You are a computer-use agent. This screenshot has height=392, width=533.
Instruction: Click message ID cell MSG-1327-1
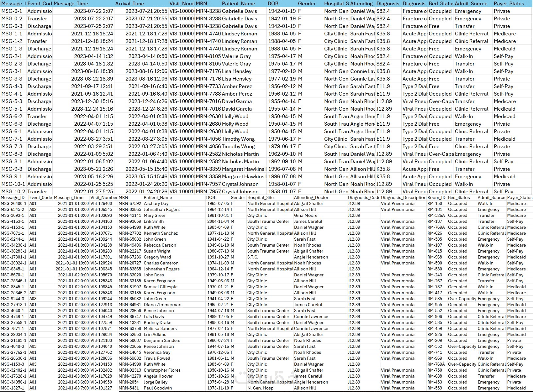pyautogui.click(x=13, y=388)
